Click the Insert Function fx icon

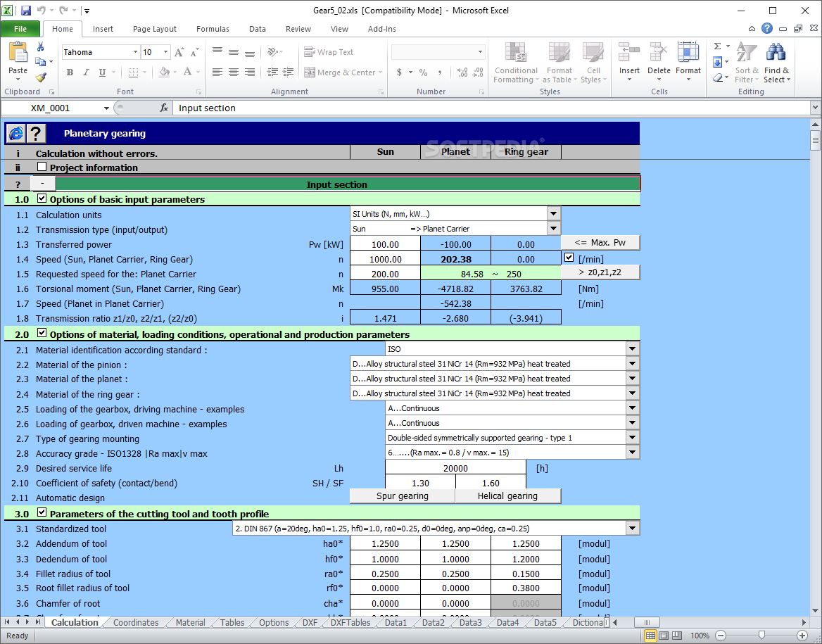click(x=163, y=108)
